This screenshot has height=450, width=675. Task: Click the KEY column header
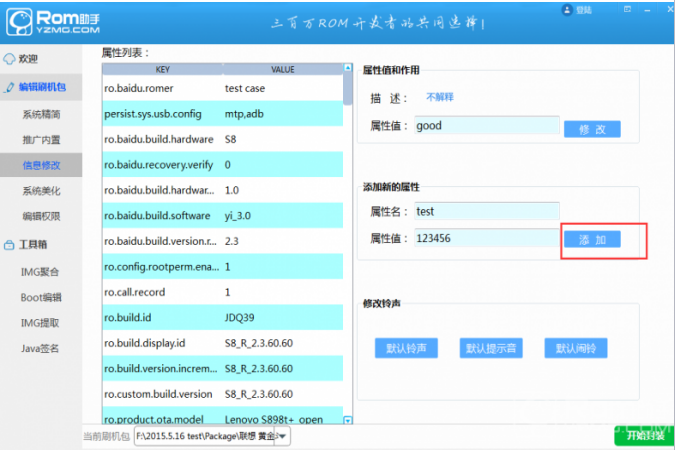pyautogui.click(x=163, y=69)
